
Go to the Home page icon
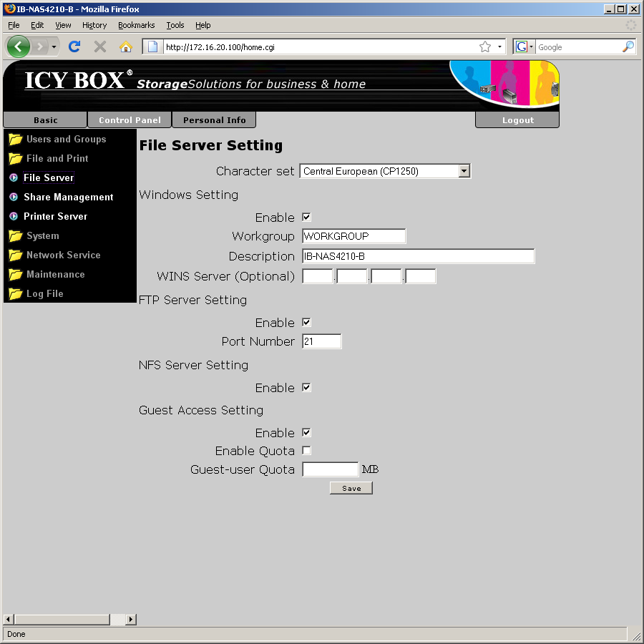coord(126,47)
